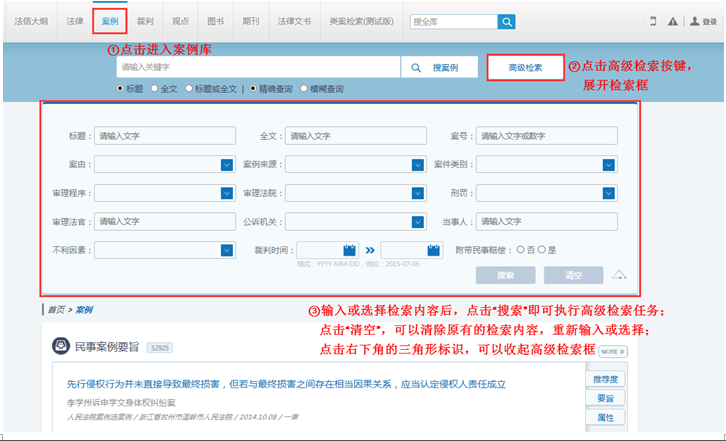Screen dimensions: 726x441
Task: Open the end date calendar for 裁判时间
Action: click(x=434, y=250)
